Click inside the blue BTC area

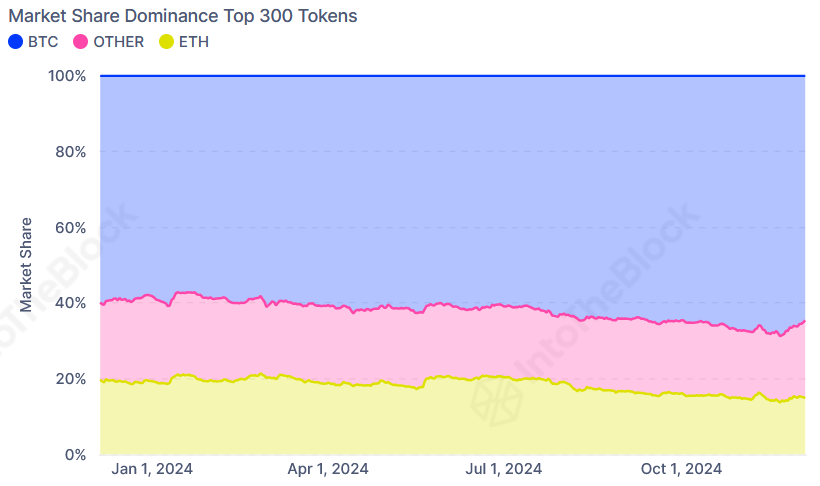[450, 180]
